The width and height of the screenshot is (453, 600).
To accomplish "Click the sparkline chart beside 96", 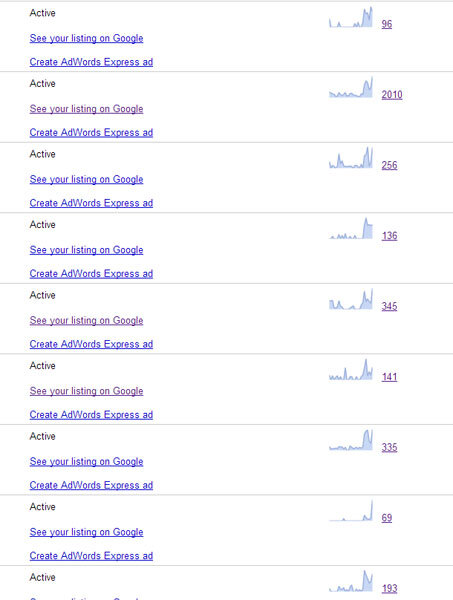I will (351, 17).
